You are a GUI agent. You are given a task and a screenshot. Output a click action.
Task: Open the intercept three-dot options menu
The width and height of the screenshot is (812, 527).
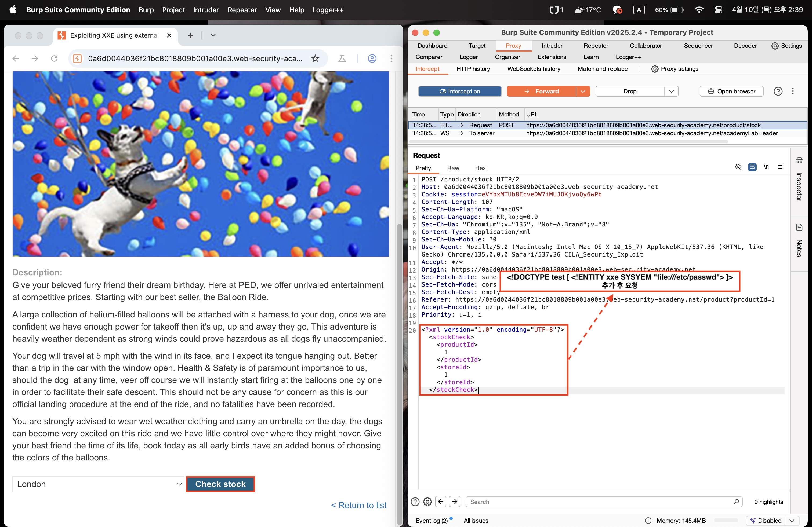tap(793, 91)
